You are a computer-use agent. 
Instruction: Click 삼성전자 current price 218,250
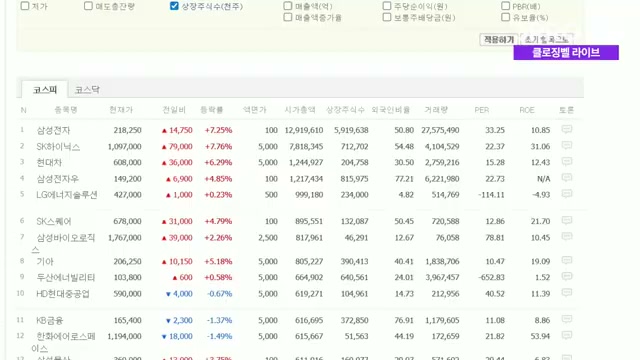[127, 130]
